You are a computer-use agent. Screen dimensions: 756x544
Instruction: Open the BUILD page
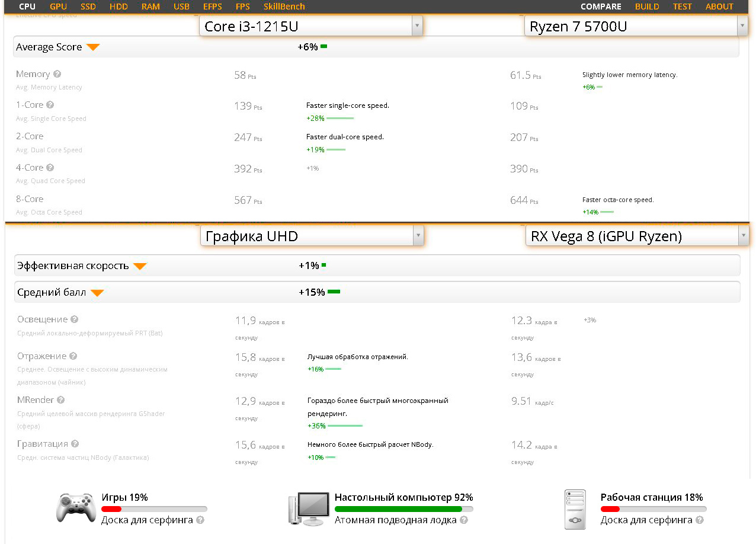point(647,7)
